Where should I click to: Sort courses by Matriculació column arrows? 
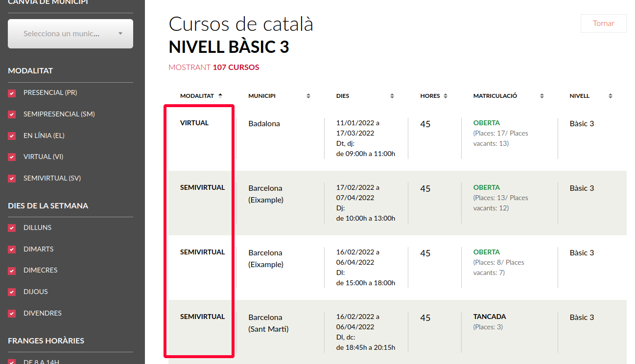point(542,96)
